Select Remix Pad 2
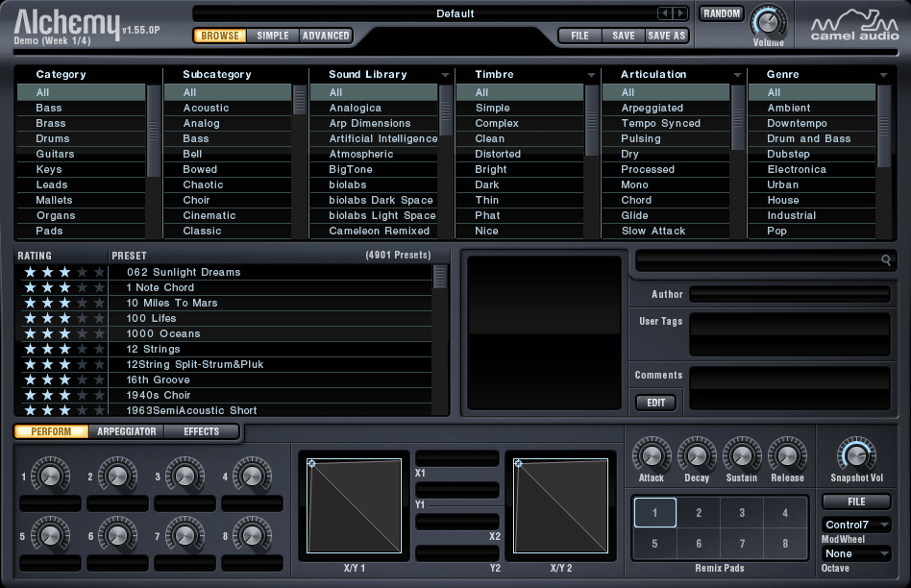Image resolution: width=911 pixels, height=588 pixels. pos(699,512)
